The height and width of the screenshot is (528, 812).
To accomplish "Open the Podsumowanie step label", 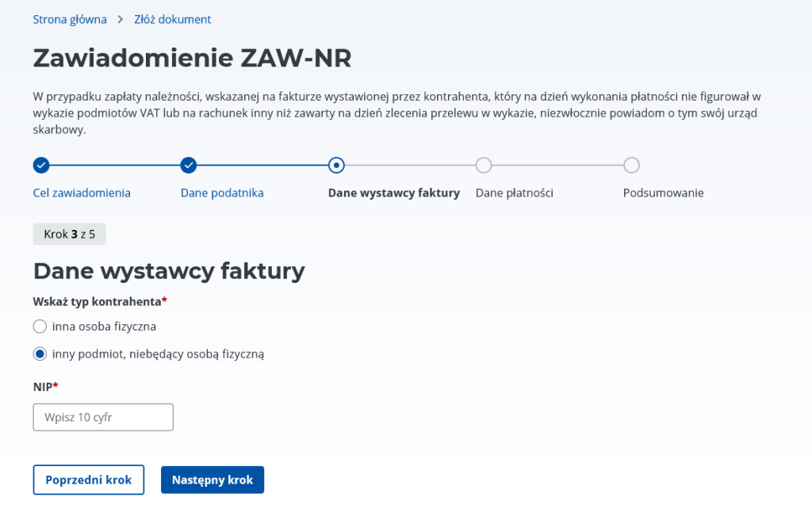I will pos(663,193).
